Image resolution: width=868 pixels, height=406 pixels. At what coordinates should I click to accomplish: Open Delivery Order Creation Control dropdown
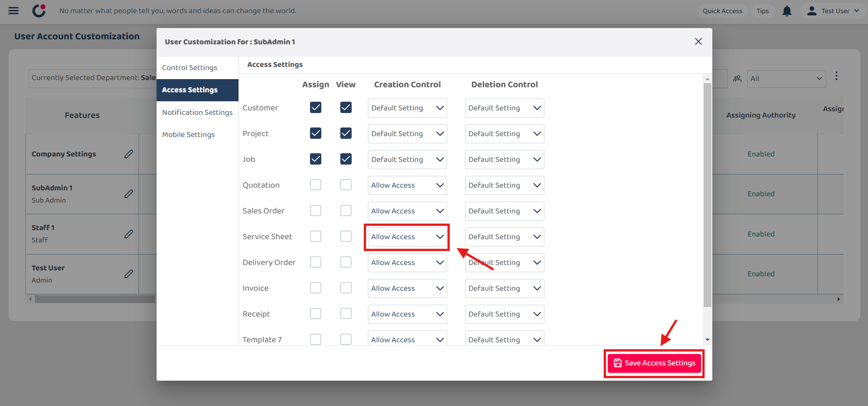pos(407,263)
